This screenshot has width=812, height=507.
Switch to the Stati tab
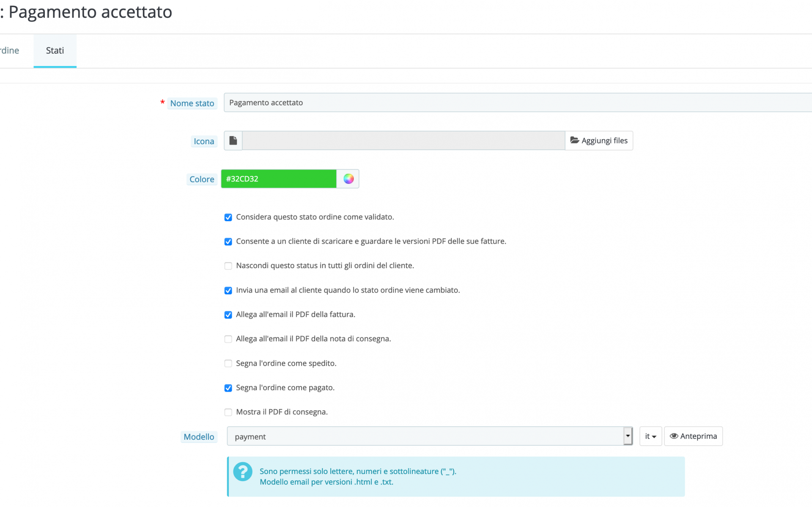pos(55,51)
